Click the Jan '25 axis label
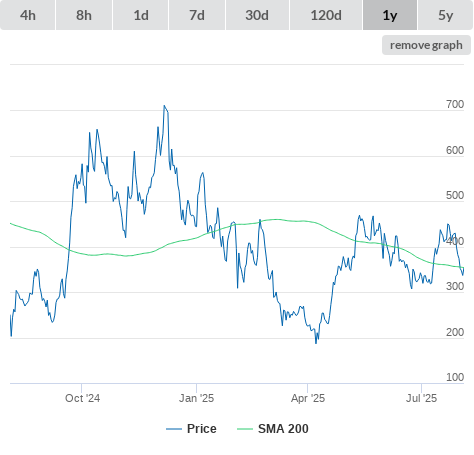Viewport: 474px width, 455px height. click(x=196, y=398)
